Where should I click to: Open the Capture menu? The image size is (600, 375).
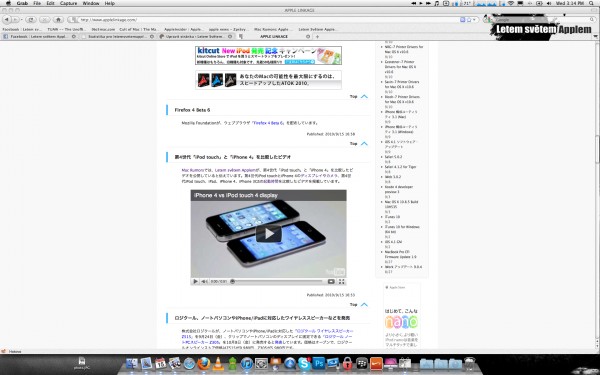[x=68, y=3]
